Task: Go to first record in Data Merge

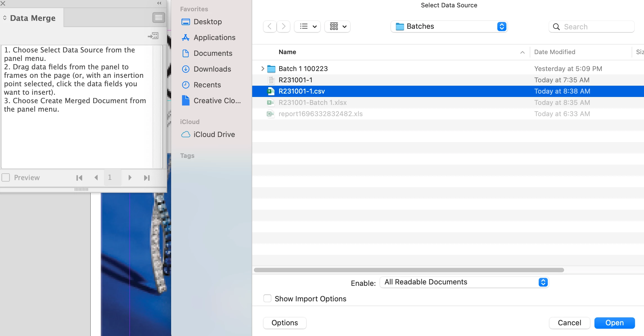Action: (x=79, y=178)
